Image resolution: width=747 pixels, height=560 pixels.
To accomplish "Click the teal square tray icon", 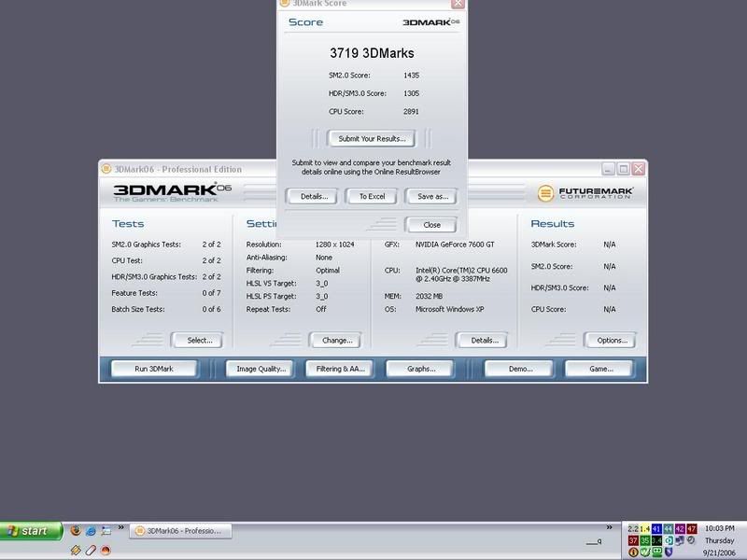I will point(669,540).
